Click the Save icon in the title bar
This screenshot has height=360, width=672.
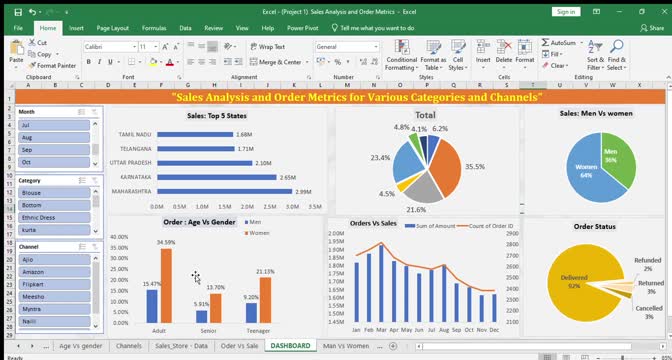[18, 12]
